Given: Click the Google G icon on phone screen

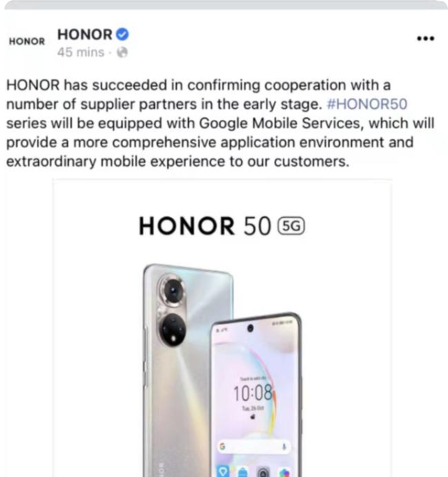Looking at the screenshot, I should pyautogui.click(x=223, y=447).
